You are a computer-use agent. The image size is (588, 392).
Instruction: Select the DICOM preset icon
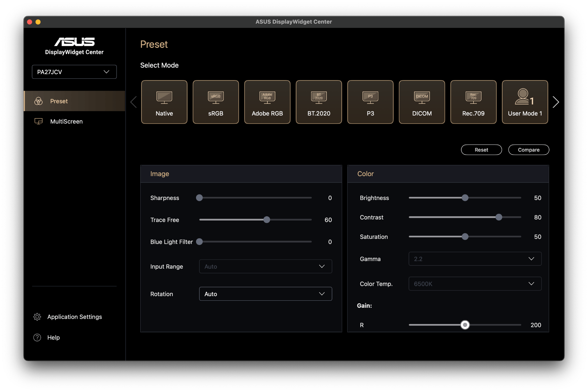click(x=422, y=102)
